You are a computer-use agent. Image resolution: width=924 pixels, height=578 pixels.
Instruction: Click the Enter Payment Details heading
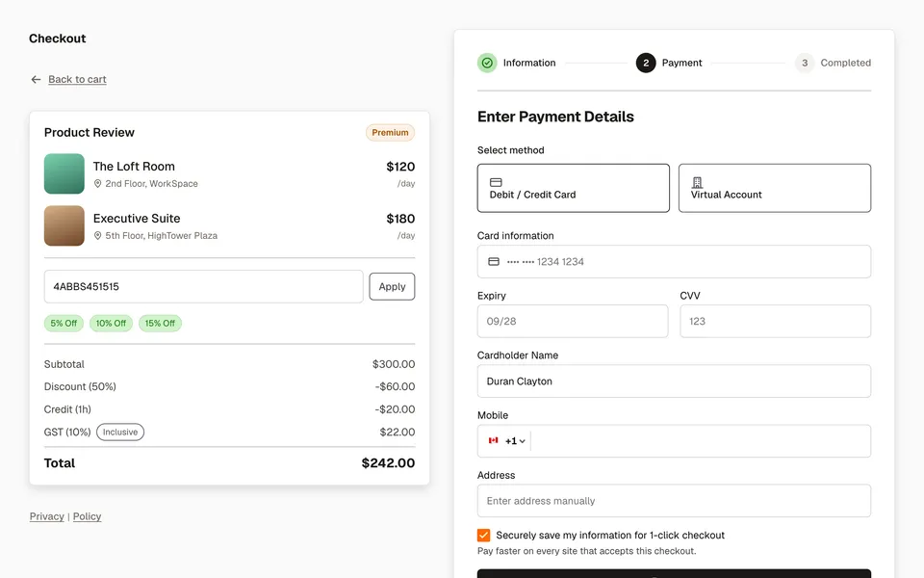(x=555, y=117)
